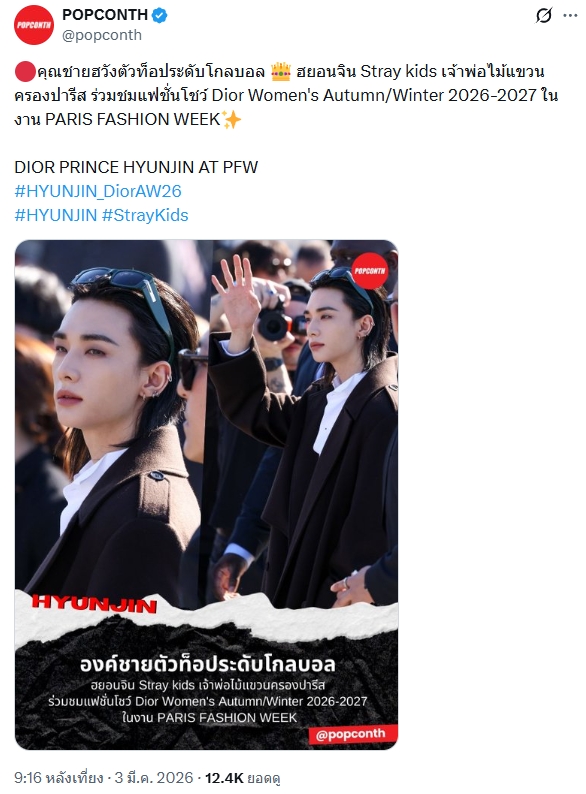This screenshot has height=794, width=586.
Task: Click the bold Thai headline on image
Action: coord(208,664)
